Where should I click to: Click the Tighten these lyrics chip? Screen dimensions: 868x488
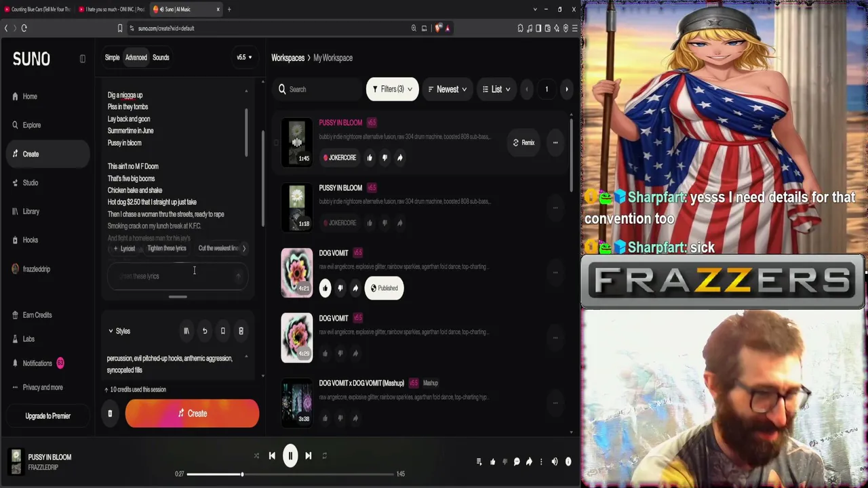tap(167, 249)
